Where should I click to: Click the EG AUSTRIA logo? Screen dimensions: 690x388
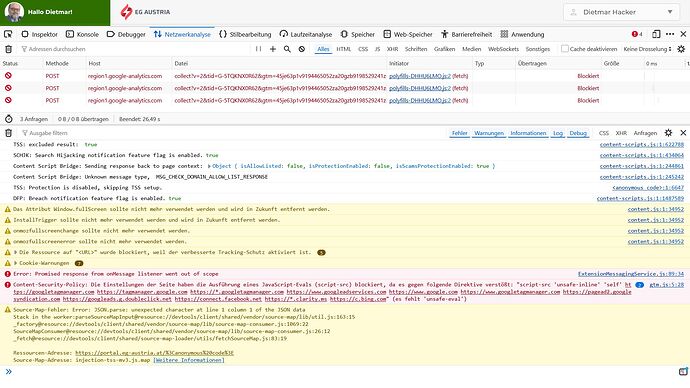click(x=145, y=12)
